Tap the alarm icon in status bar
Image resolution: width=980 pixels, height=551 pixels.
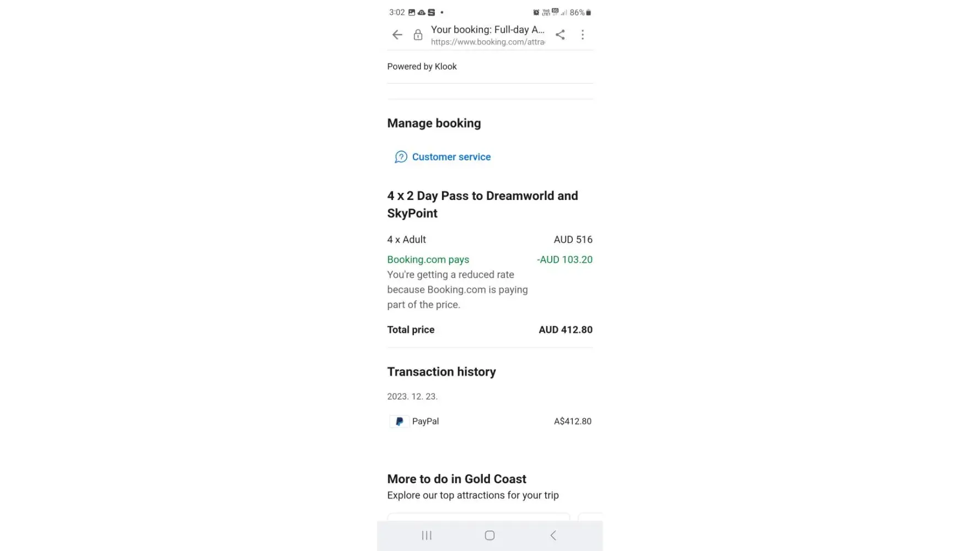pyautogui.click(x=536, y=12)
